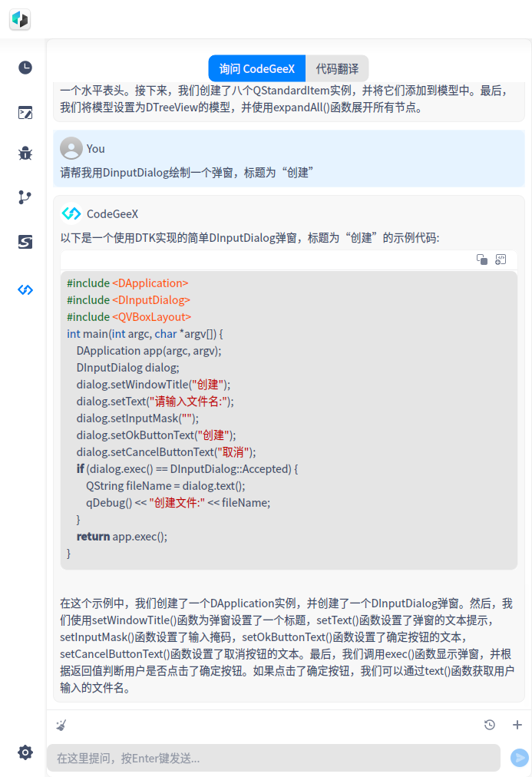Screen dimensions: 532x777
Task: Start new chat with plus icon
Action: 517,725
